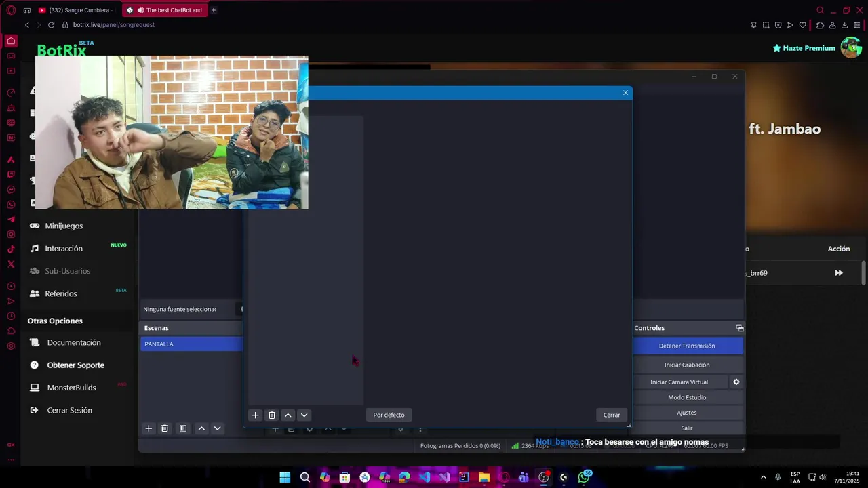Move item up in the OBS dialog
The width and height of the screenshot is (868, 488).
[x=288, y=415]
